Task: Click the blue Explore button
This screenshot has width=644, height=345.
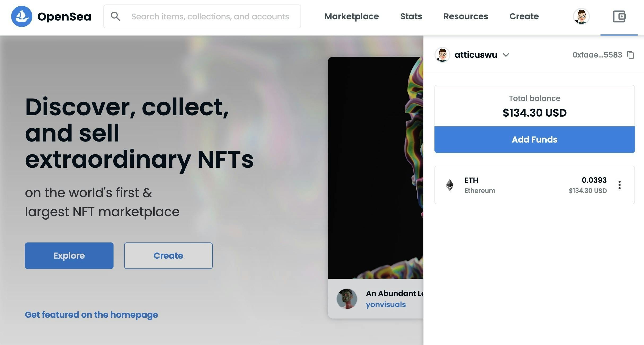Action: click(x=69, y=256)
